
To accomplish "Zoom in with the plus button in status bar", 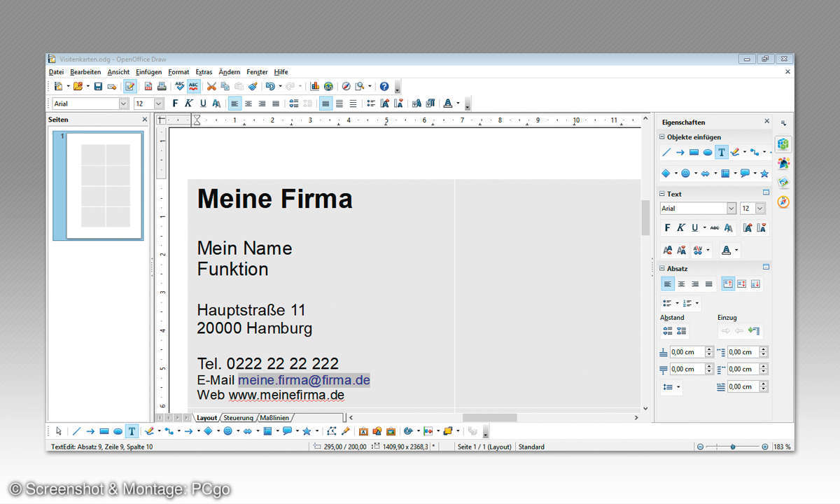I will tap(764, 447).
